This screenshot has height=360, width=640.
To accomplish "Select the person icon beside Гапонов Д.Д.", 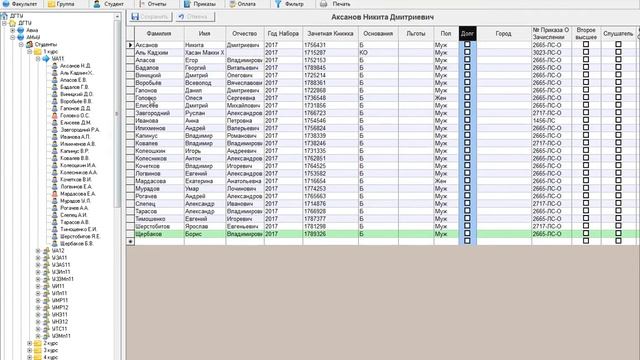I will click(54, 109).
